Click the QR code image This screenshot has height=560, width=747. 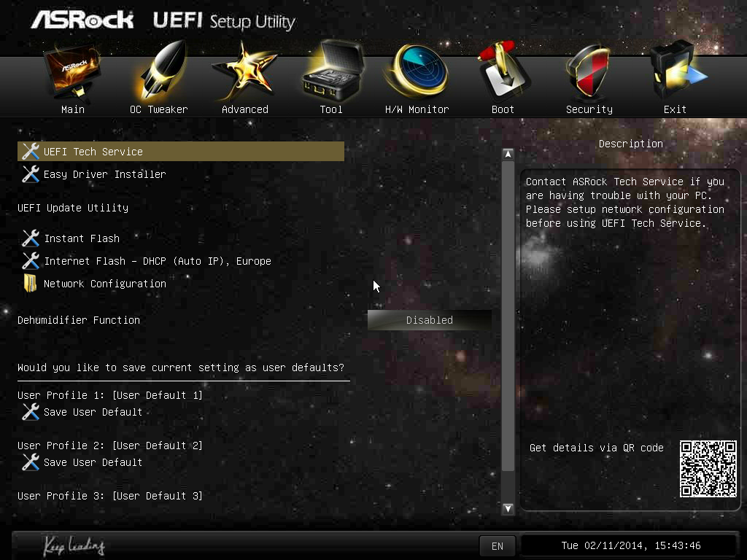[708, 469]
